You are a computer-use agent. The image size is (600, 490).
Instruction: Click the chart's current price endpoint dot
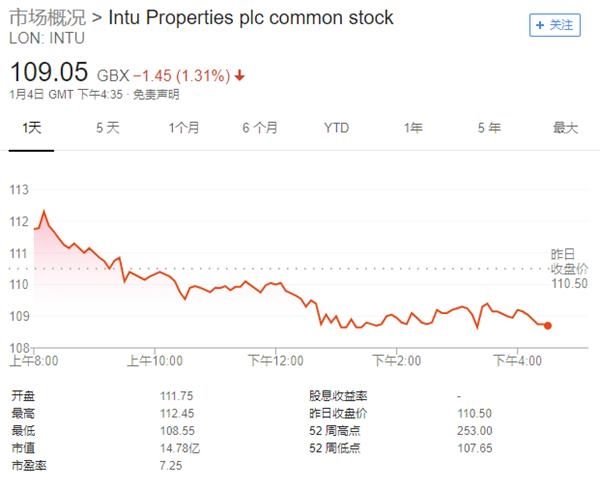[x=547, y=325]
